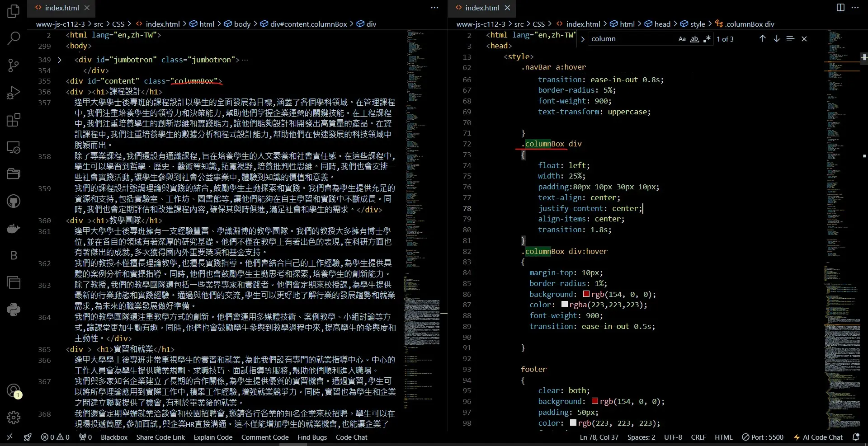The width and height of the screenshot is (868, 446).
Task: Open the Search view in activity bar
Action: [x=14, y=38]
